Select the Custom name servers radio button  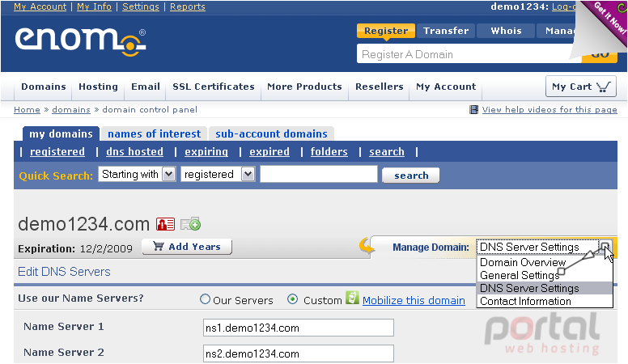pos(293,299)
